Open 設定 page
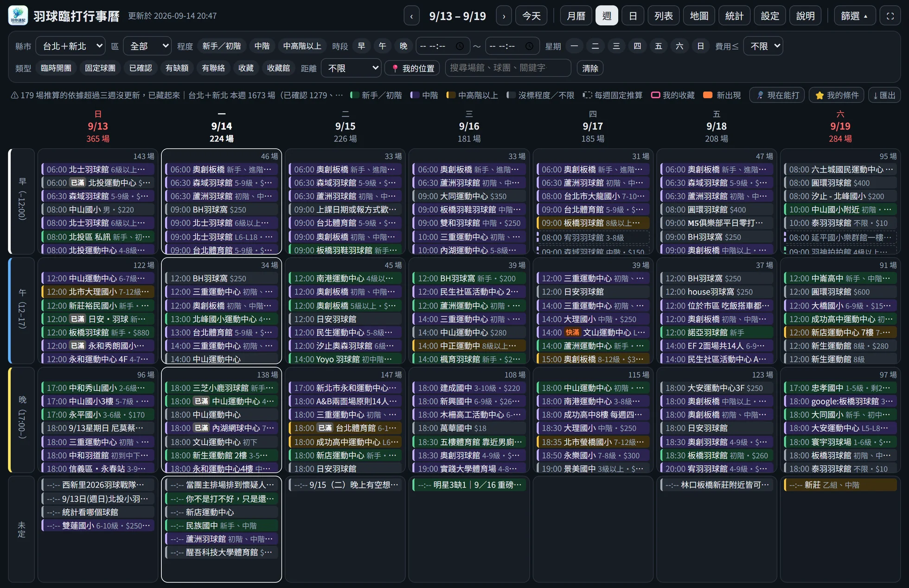 point(770,16)
